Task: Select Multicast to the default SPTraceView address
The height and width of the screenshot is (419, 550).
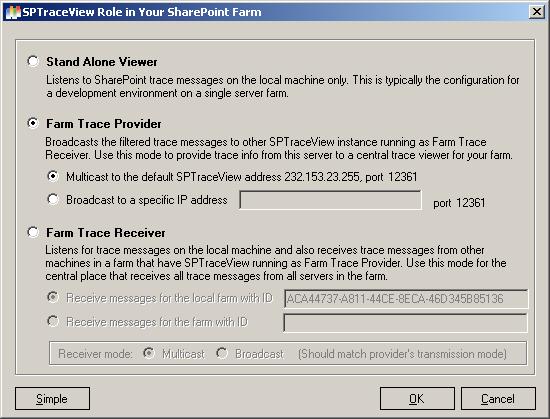Action: [x=53, y=176]
